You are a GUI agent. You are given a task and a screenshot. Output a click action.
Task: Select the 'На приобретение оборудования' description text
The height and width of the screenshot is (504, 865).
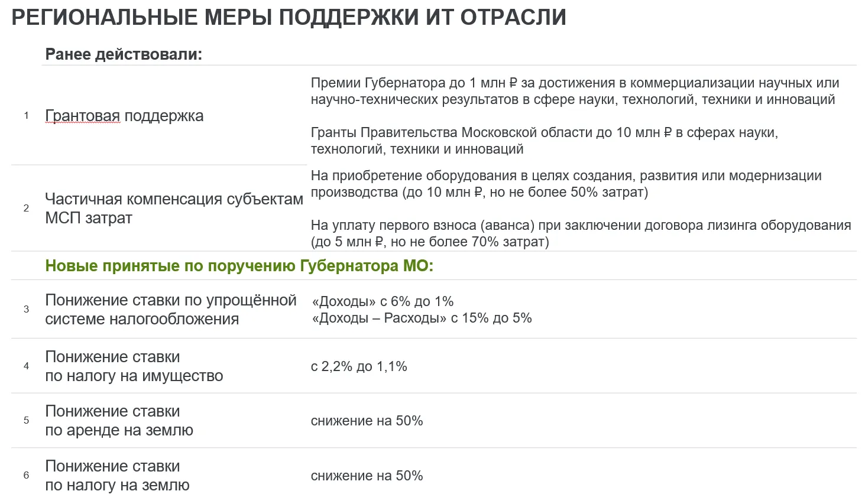pos(566,184)
